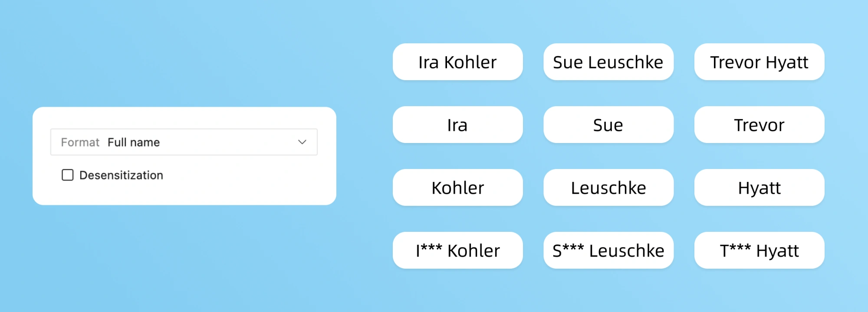868x312 pixels.
Task: Click the masked T*** Hyatt chip
Action: (759, 250)
